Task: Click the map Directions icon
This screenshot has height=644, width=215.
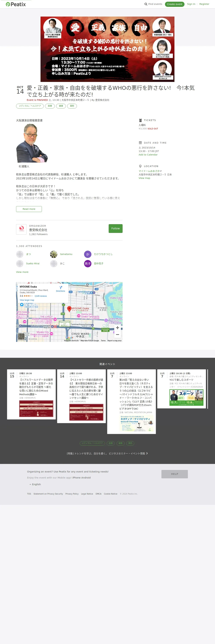Action: 61,288
